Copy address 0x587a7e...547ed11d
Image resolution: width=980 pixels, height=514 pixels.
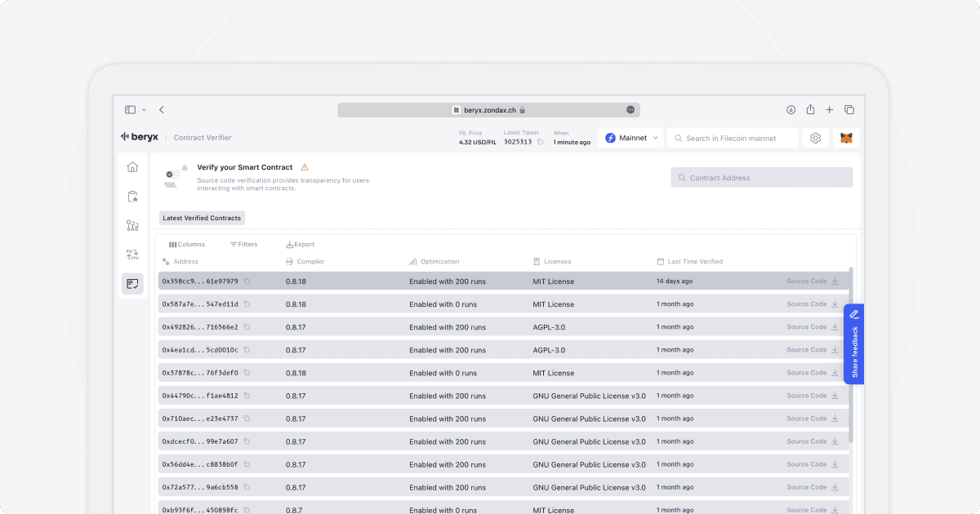(247, 304)
